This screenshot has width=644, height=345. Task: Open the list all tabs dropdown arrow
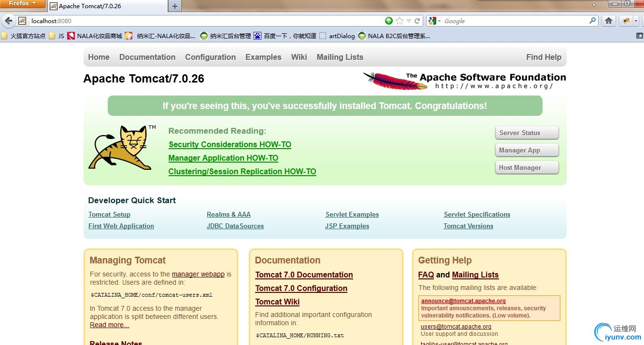[595, 4]
